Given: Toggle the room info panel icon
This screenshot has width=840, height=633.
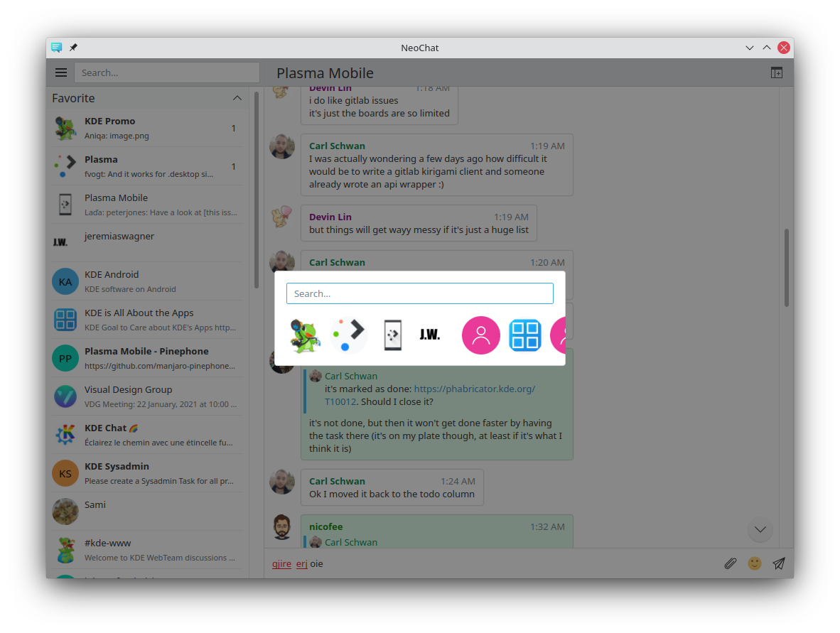Looking at the screenshot, I should tap(777, 72).
